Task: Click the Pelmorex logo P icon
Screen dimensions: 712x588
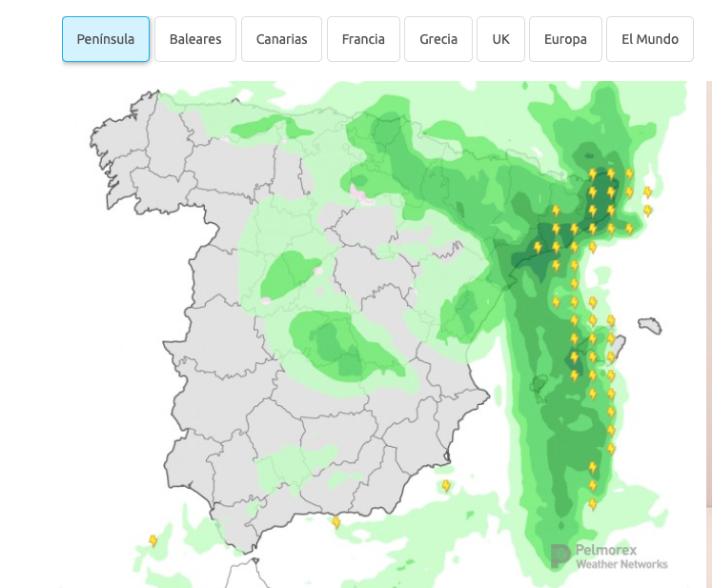Action: [x=560, y=557]
